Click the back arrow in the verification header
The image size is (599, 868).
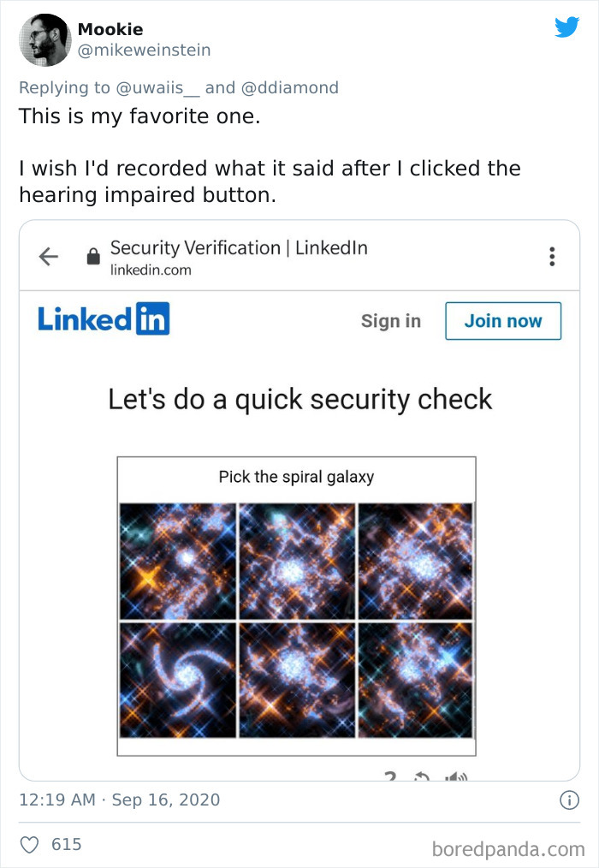49,255
